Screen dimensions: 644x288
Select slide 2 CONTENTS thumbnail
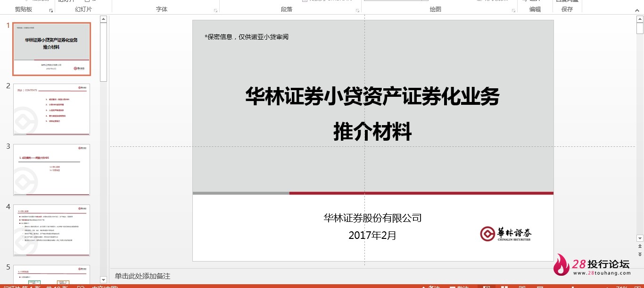pos(52,110)
